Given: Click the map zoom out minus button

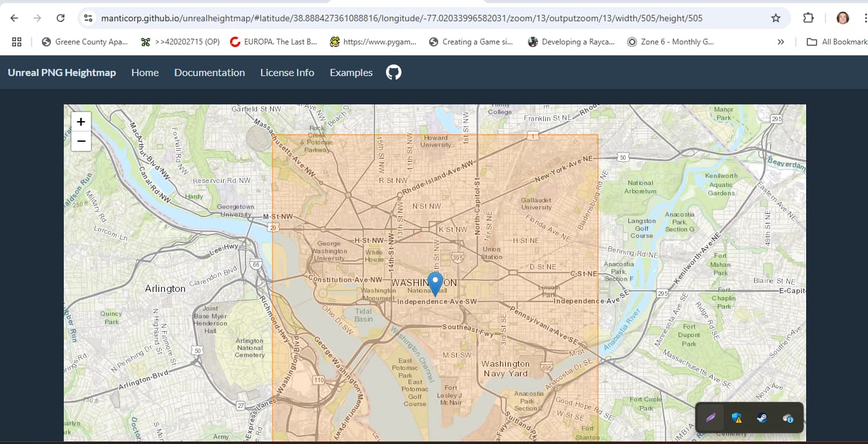Looking at the screenshot, I should click(81, 140).
